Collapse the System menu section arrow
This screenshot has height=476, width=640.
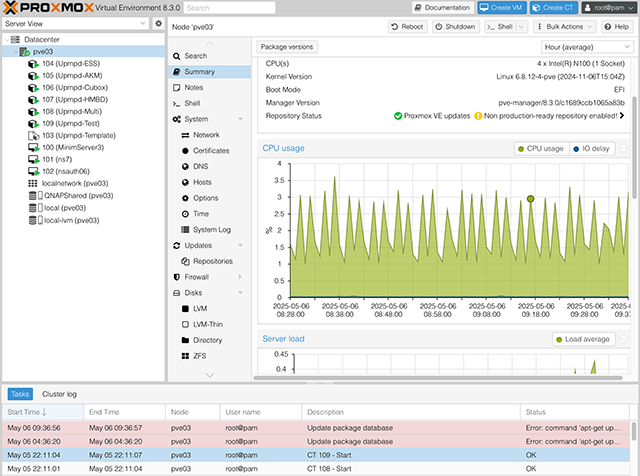(240, 119)
